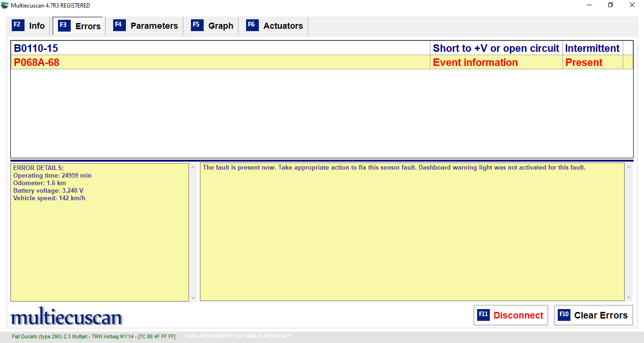
Task: Click the Multiecuscan app icon in title bar
Action: [5, 5]
